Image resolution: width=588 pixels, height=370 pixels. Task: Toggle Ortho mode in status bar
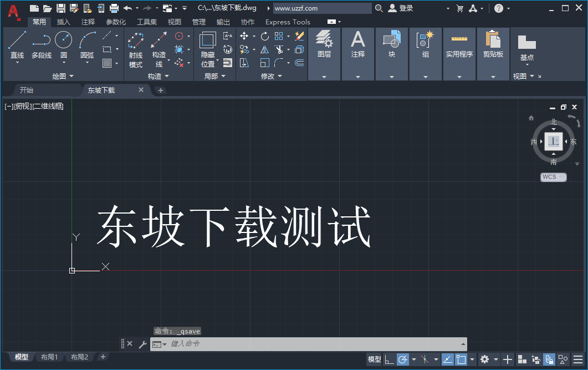390,359
